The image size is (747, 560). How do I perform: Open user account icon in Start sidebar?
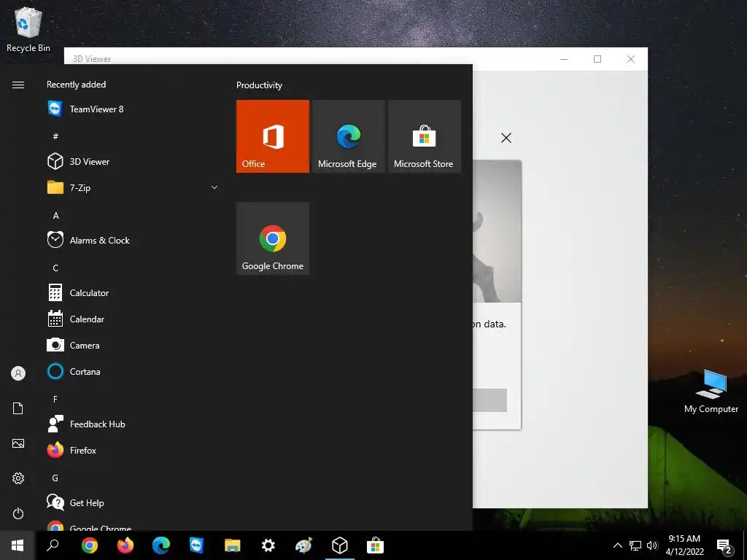[18, 373]
